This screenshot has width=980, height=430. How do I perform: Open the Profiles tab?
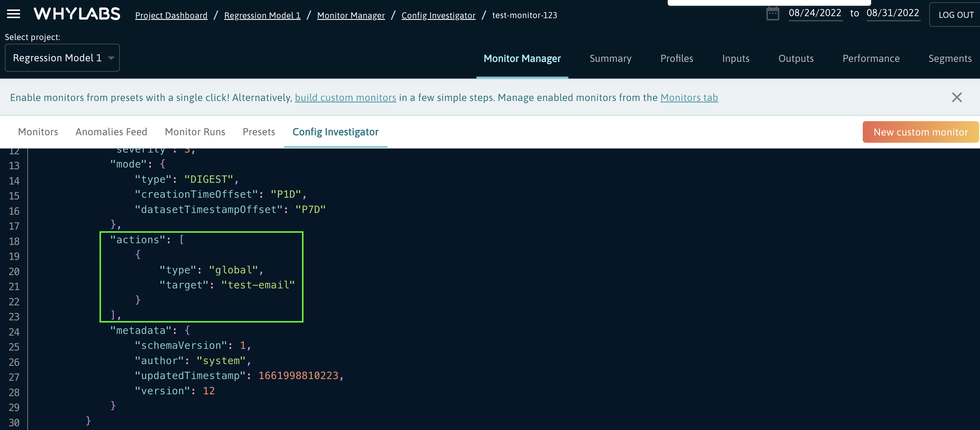pos(676,58)
